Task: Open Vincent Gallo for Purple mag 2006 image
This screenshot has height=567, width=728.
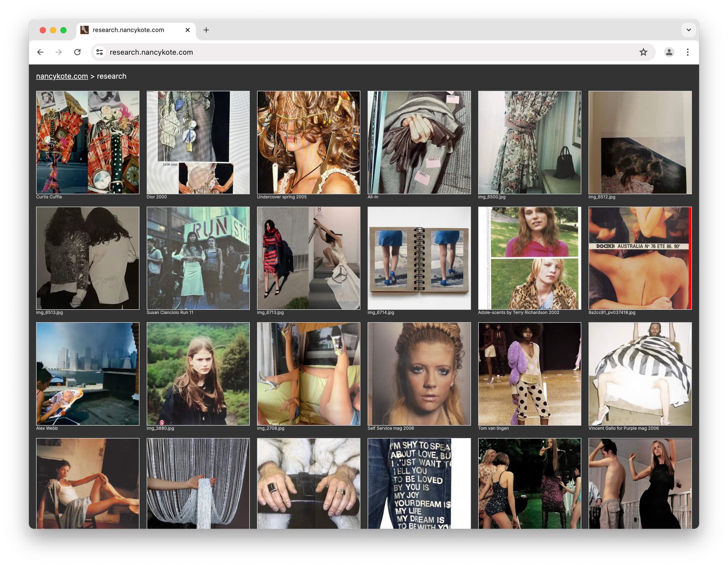Action: coord(640,374)
